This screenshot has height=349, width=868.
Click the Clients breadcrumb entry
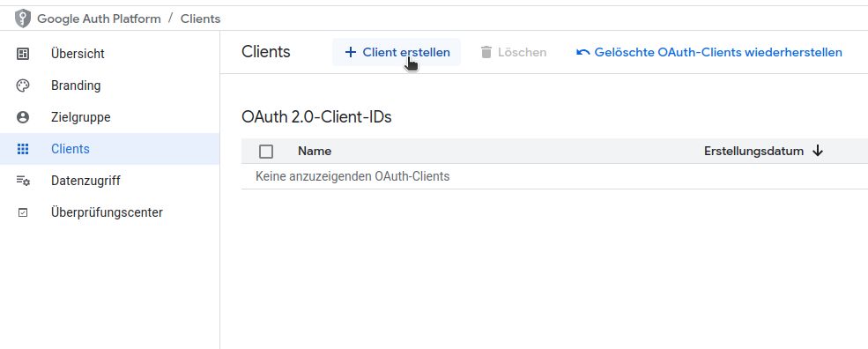(x=200, y=19)
